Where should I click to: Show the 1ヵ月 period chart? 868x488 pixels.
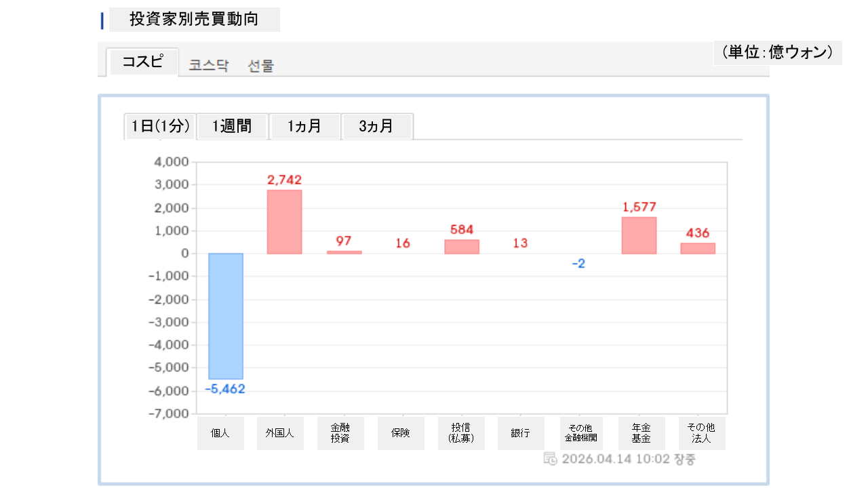click(x=304, y=126)
